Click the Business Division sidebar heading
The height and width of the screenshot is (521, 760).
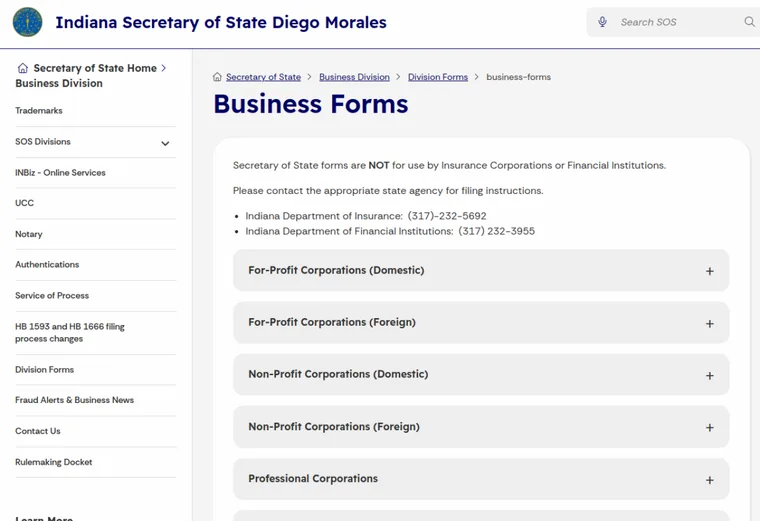[59, 83]
